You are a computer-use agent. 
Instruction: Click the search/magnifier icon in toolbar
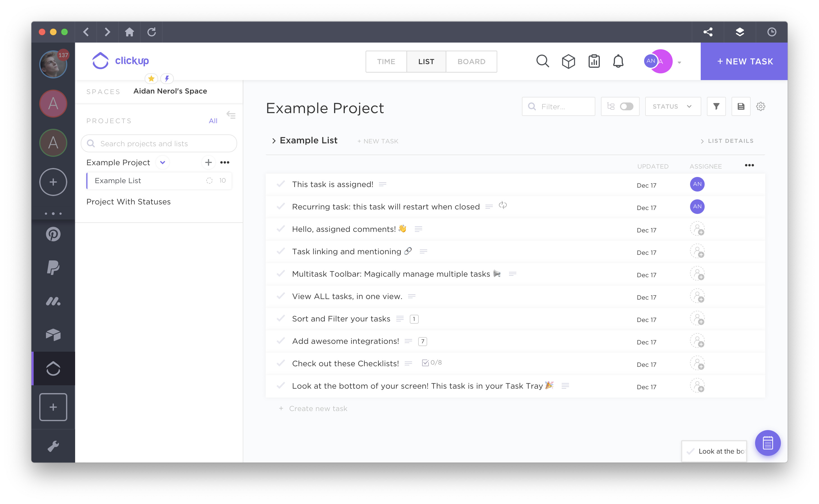542,61
